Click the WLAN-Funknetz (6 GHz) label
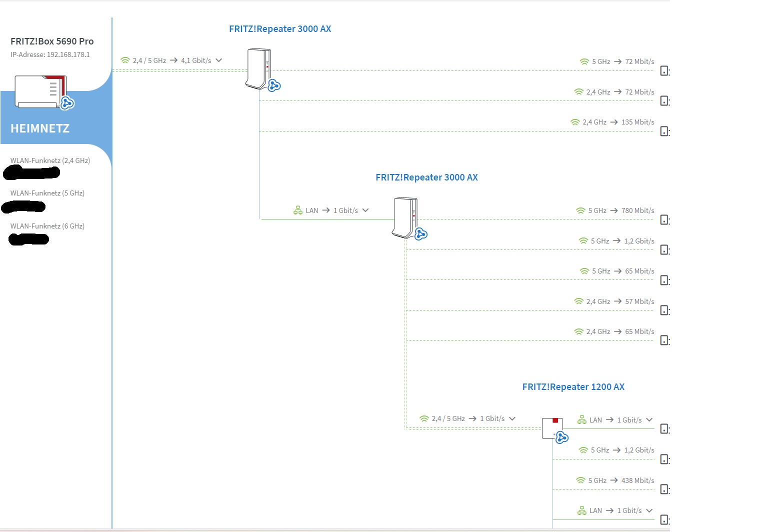The height and width of the screenshot is (532, 768). point(47,226)
